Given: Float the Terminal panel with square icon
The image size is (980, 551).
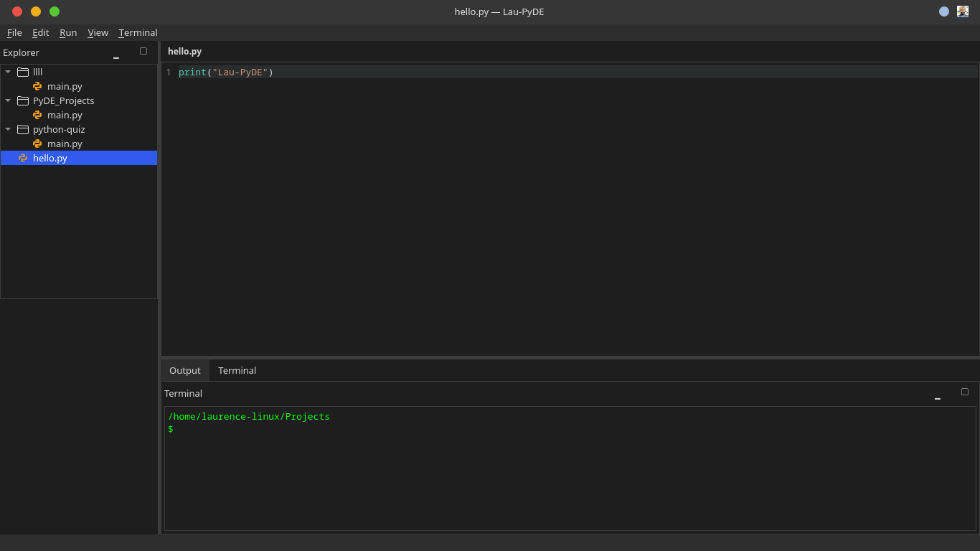Looking at the screenshot, I should [965, 392].
